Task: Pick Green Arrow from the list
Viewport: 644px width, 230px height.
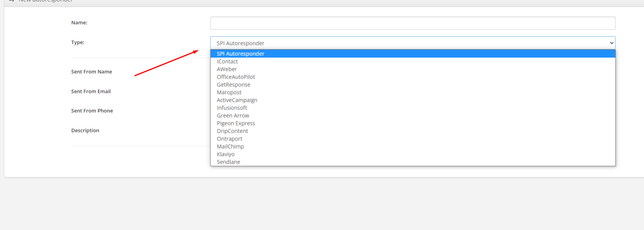Action: coord(413,116)
